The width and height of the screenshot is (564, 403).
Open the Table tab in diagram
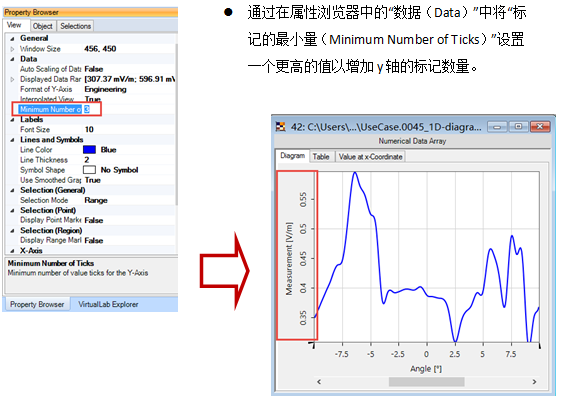pyautogui.click(x=321, y=157)
